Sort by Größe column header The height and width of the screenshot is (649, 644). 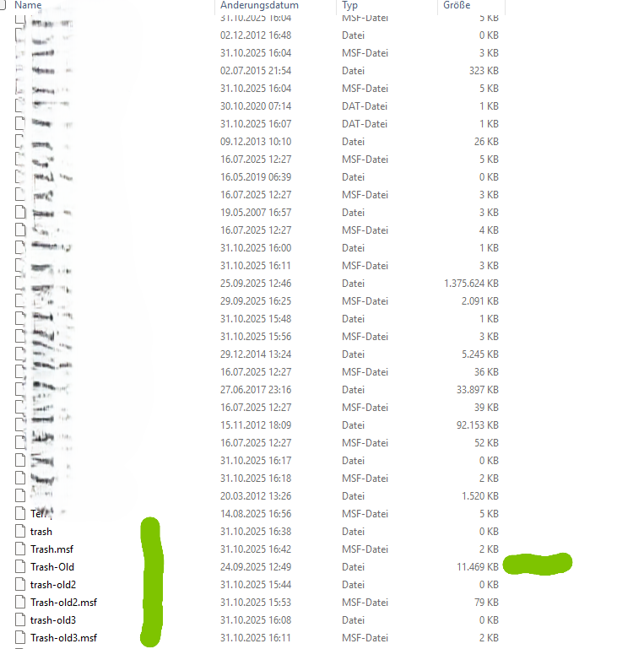tap(457, 5)
